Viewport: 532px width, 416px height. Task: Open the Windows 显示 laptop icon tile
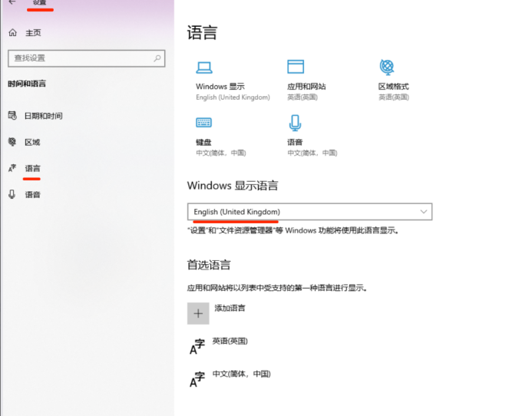pos(204,68)
